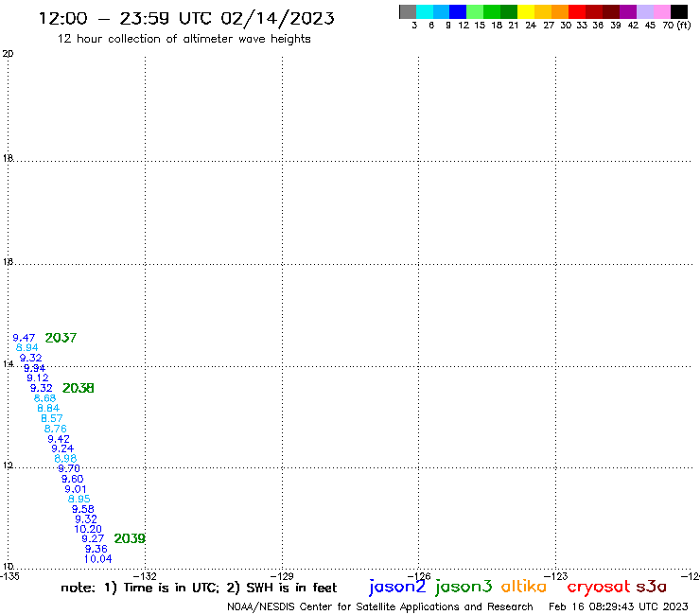This screenshot has width=700, height=615.
Task: Click the 8.84 wave height value
Action: click(48, 408)
